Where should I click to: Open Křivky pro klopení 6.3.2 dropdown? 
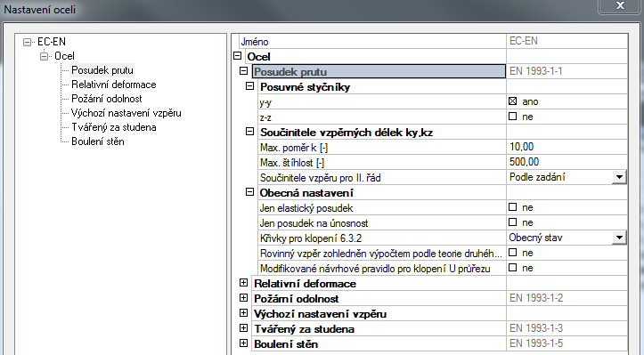pyautogui.click(x=619, y=238)
